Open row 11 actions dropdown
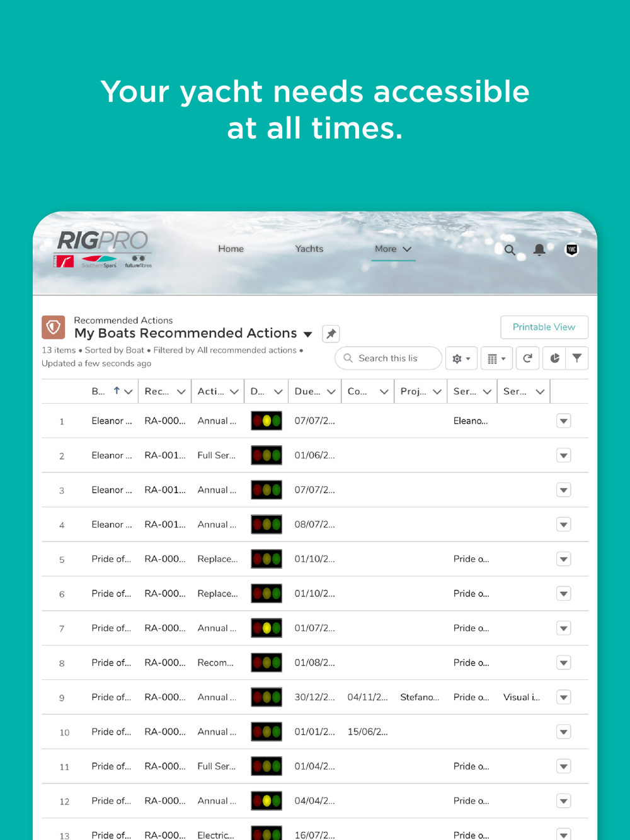The height and width of the screenshot is (840, 630). coord(564,766)
